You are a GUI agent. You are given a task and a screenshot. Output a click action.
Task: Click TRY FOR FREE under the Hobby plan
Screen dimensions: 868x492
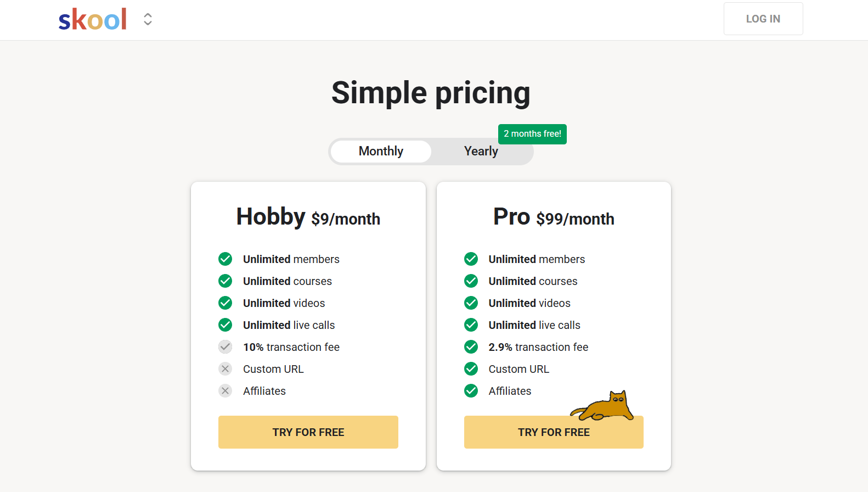308,432
